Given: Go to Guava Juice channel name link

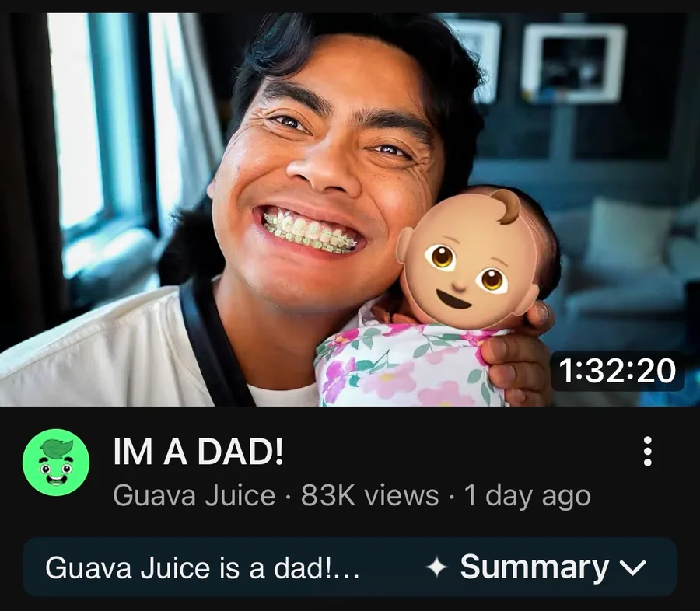Looking at the screenshot, I should coord(194,495).
